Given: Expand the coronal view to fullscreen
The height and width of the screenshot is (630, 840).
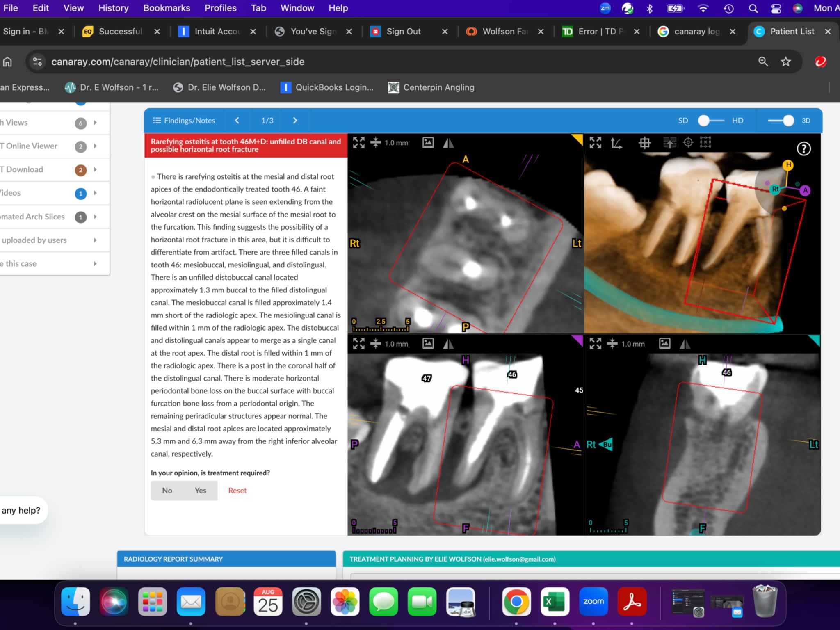Looking at the screenshot, I should pyautogui.click(x=595, y=344).
